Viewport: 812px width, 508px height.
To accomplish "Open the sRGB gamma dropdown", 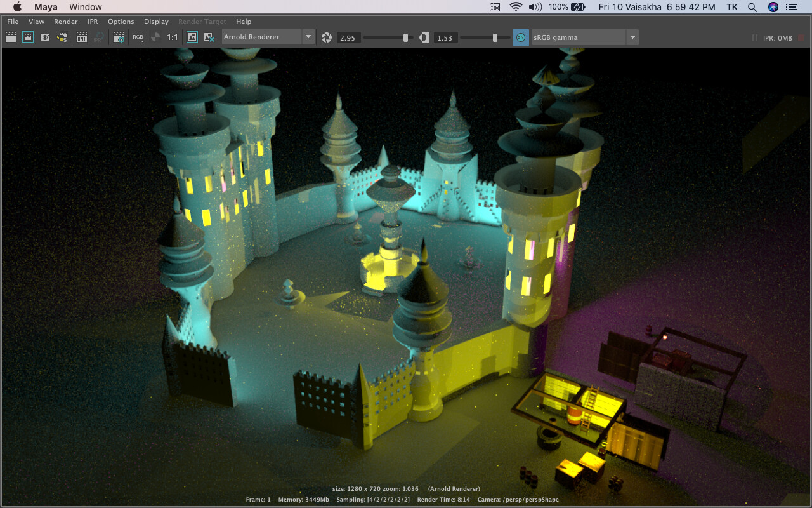I will pos(632,37).
